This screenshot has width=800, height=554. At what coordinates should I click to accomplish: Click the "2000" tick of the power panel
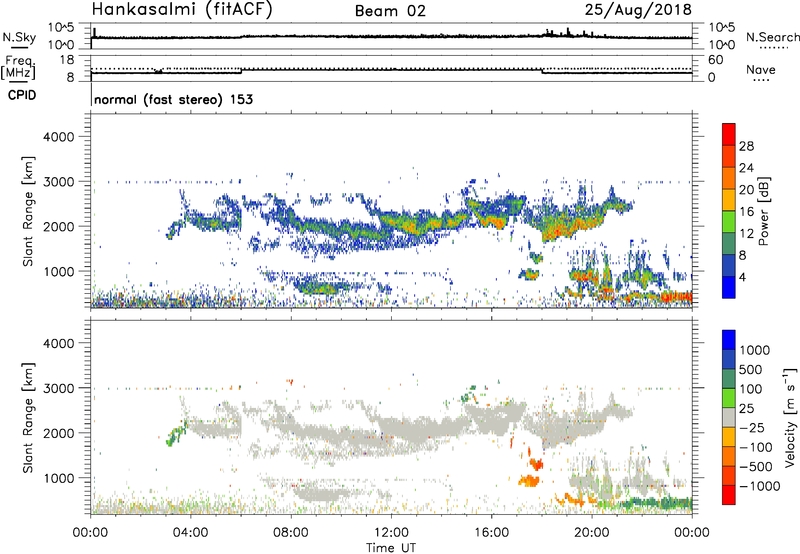coord(59,226)
